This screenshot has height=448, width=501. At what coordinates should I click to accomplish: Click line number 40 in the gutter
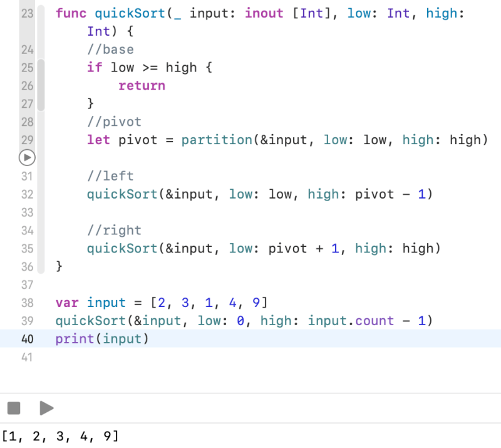[27, 339]
